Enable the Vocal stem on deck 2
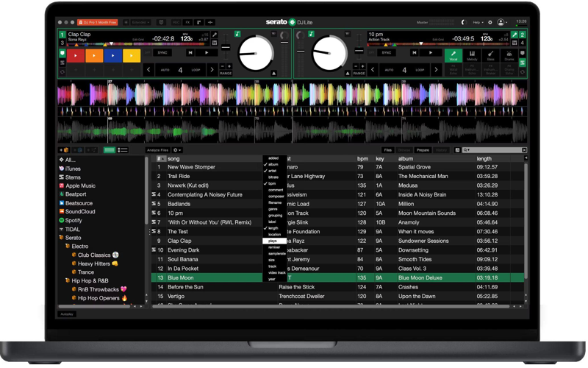This screenshot has height=368, width=588. [453, 56]
